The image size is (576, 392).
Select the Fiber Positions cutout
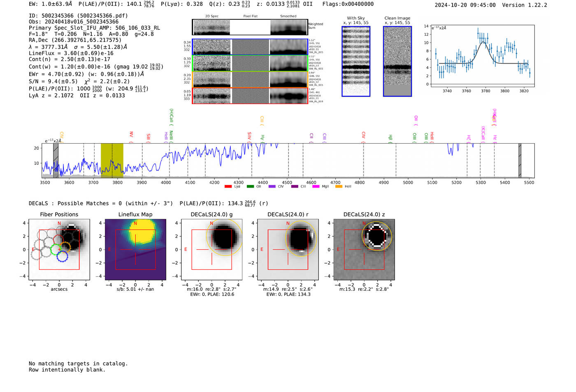(59, 249)
